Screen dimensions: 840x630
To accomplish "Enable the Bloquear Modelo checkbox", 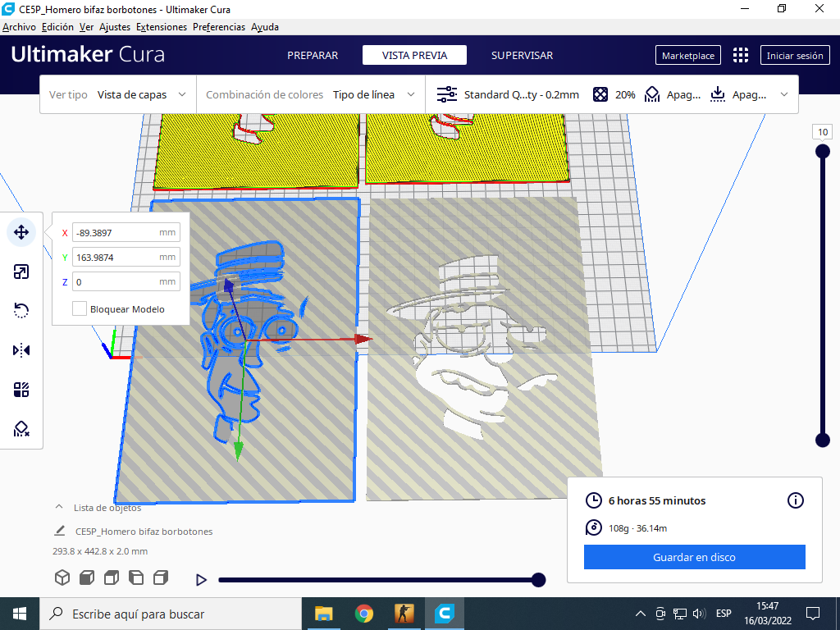I will [x=80, y=308].
